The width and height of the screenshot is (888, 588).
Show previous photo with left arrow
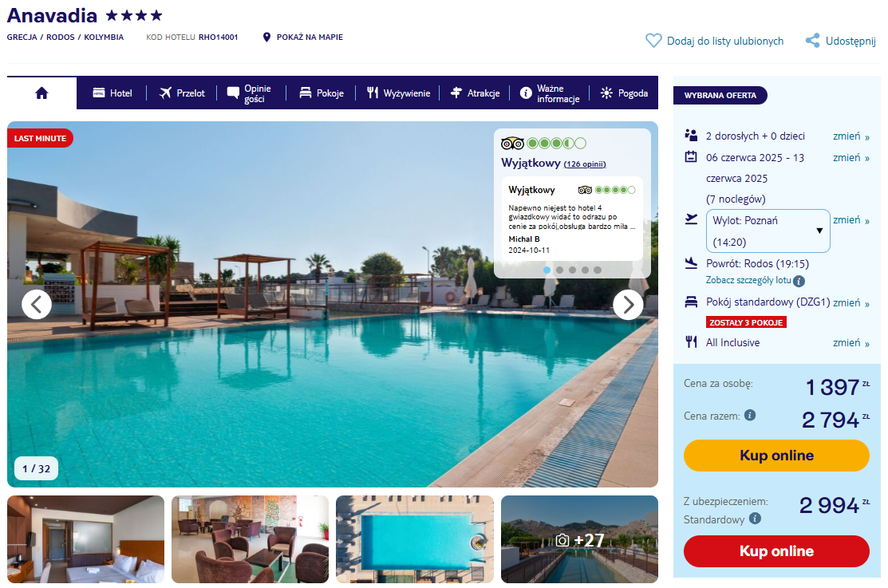click(x=37, y=305)
